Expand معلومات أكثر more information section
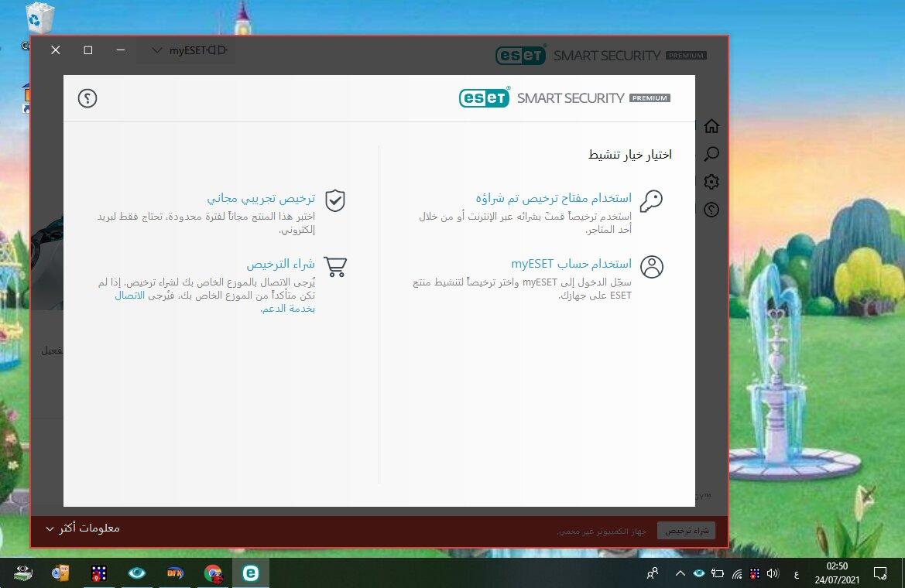This screenshot has width=905, height=588. (x=83, y=528)
